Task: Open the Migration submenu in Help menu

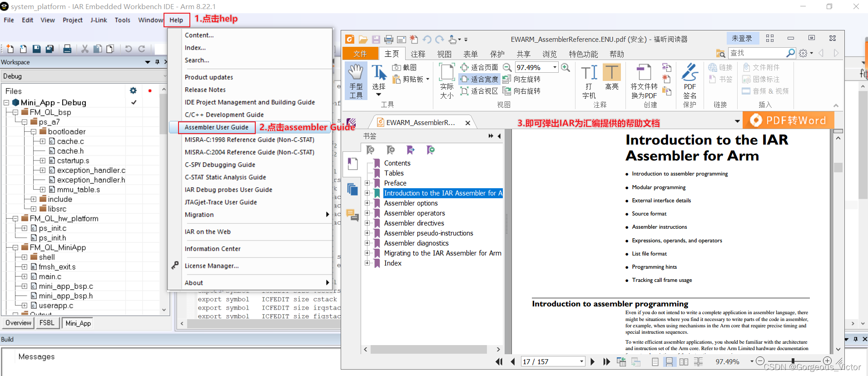Action: 257,215
